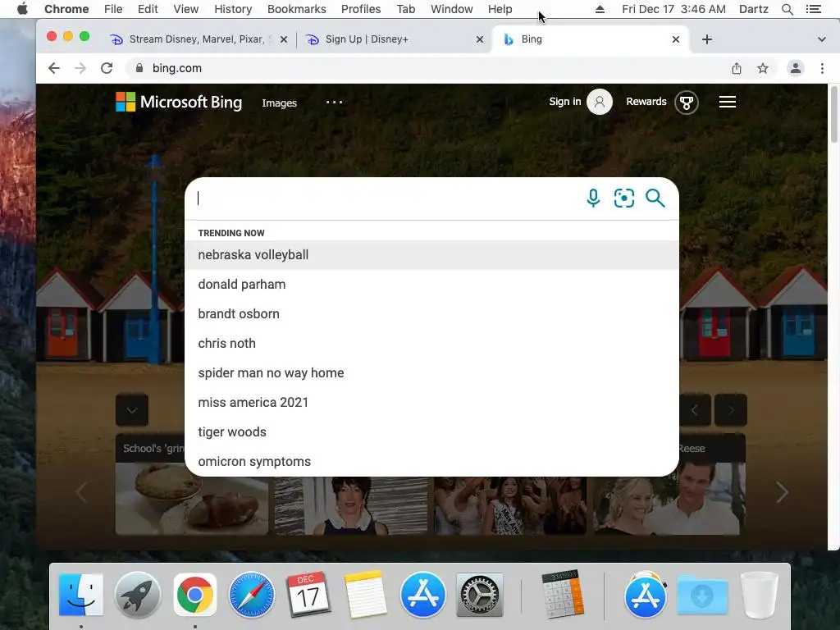Open Notes app in the Dock

[365, 595]
